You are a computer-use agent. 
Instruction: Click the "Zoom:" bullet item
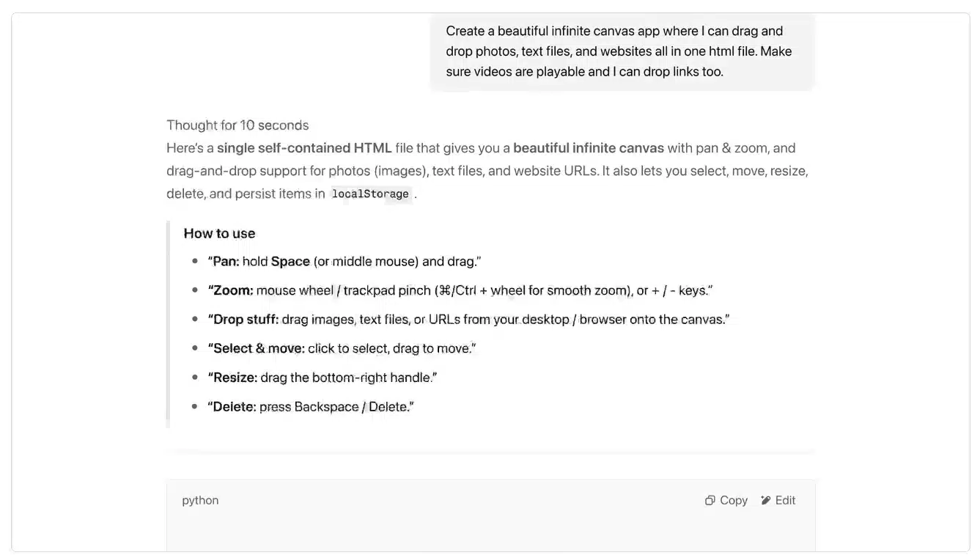[x=460, y=291]
